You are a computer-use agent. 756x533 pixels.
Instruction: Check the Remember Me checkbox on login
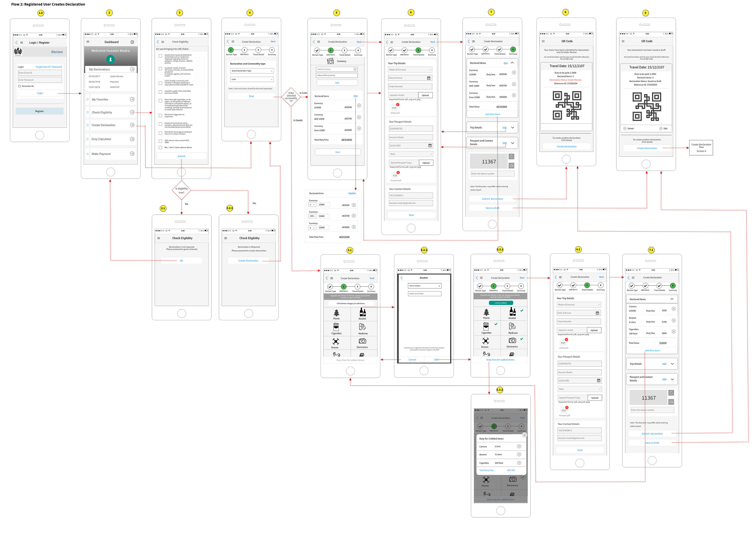19,86
